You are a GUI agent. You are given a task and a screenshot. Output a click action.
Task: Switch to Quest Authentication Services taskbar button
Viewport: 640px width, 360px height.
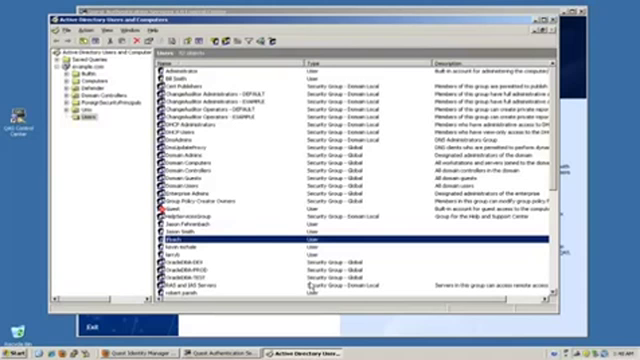tap(221, 353)
